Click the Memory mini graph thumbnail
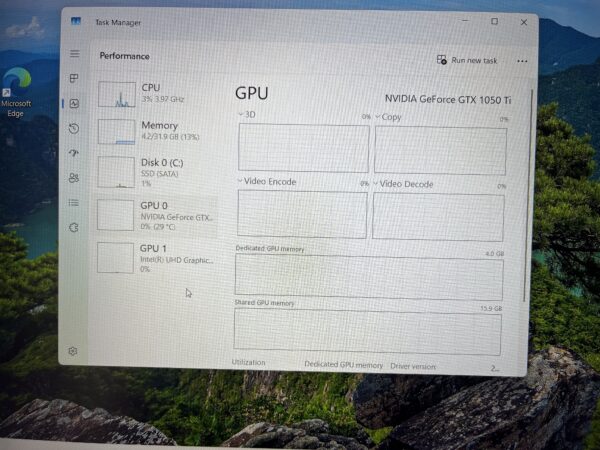Viewport: 600px width, 450px height. coord(116,132)
